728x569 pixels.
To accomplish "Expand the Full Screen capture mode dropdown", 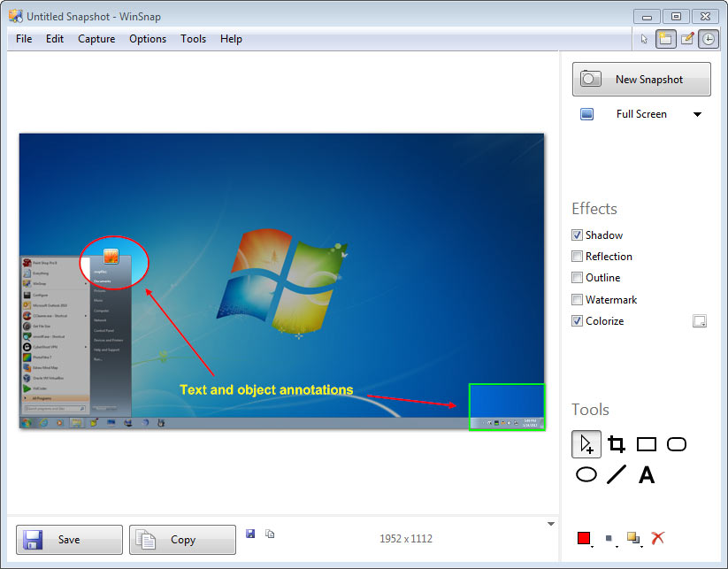I will pos(697,114).
